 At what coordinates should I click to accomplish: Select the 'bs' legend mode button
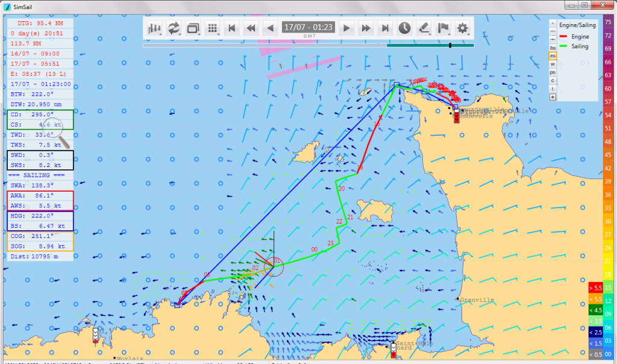click(553, 48)
